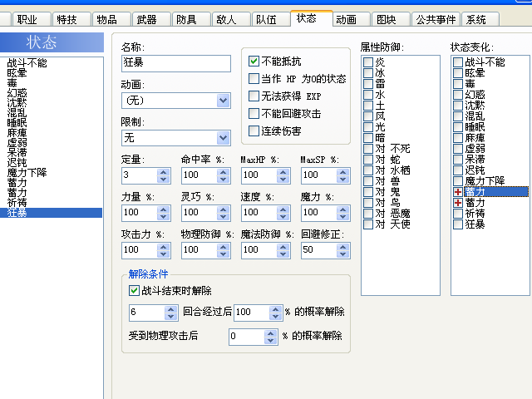Open the 特技 tab
Viewport: 532px width, 399px height.
[x=71, y=19]
